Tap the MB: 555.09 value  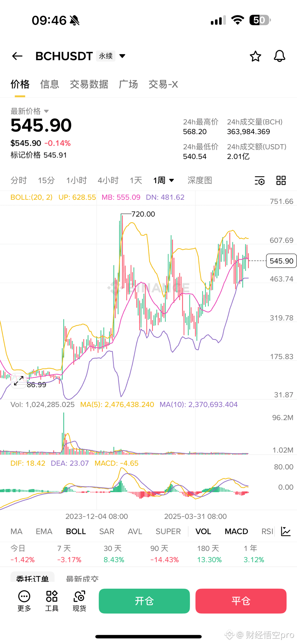pyautogui.click(x=121, y=197)
